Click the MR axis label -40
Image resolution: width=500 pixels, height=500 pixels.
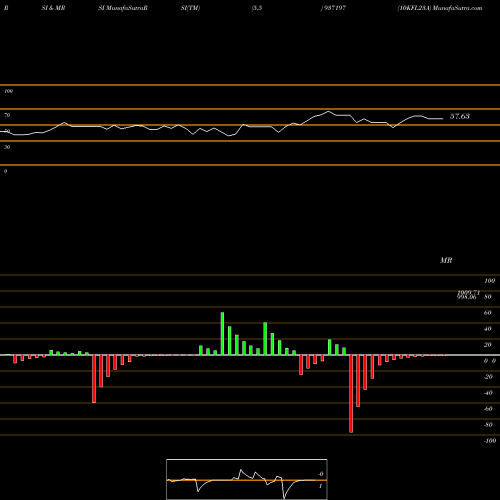click(488, 393)
